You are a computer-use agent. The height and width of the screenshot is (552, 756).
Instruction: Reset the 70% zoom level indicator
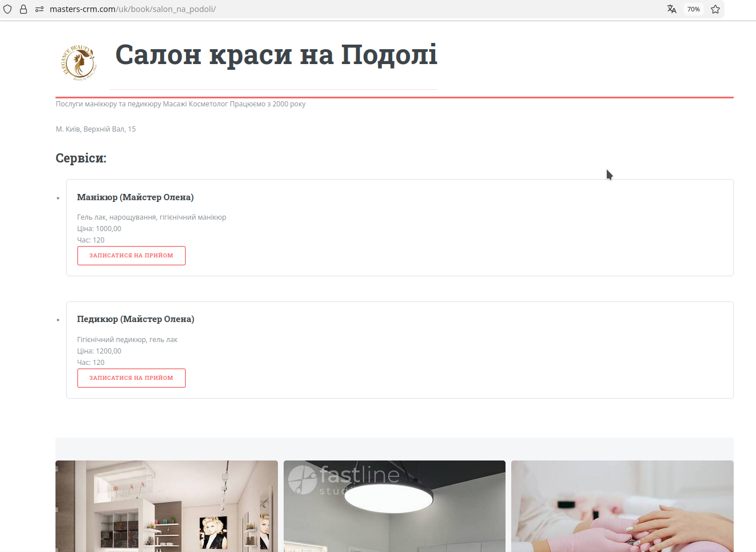click(x=693, y=9)
